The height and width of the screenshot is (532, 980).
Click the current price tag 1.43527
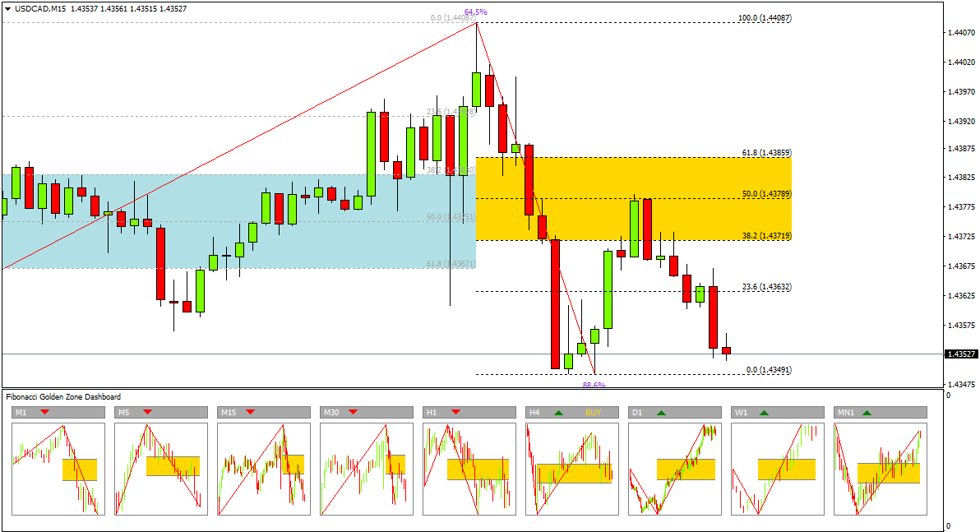(x=960, y=354)
